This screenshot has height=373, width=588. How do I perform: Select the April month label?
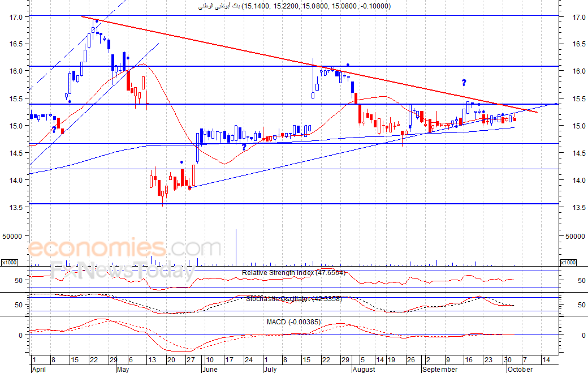[39, 369]
